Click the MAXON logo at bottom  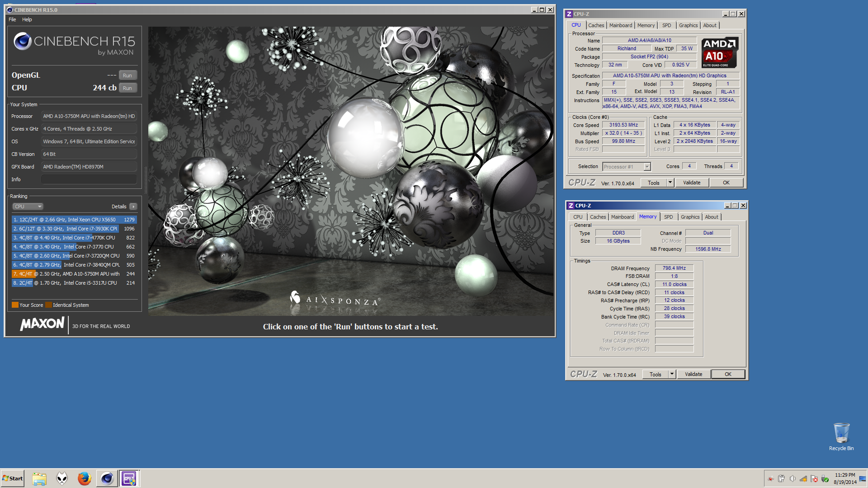(42, 324)
